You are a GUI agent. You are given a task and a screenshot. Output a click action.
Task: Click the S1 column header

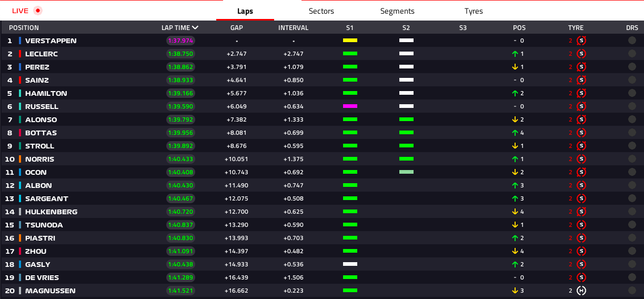coord(350,28)
